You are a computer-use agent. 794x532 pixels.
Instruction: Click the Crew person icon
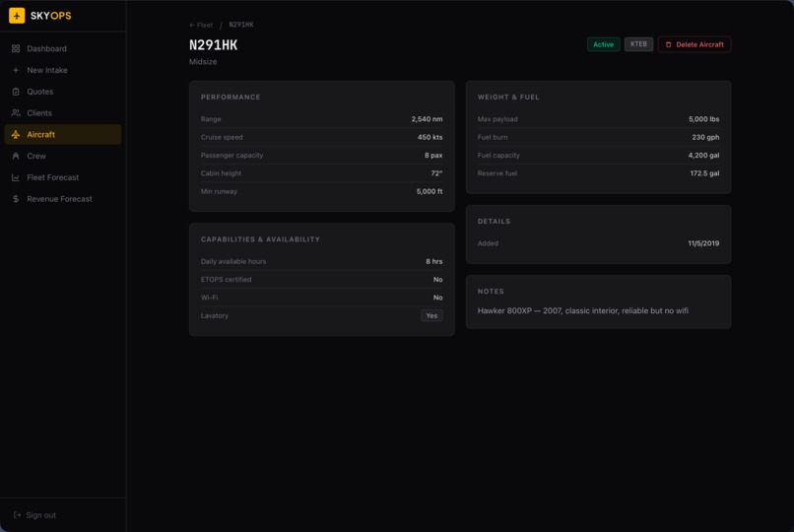click(16, 156)
